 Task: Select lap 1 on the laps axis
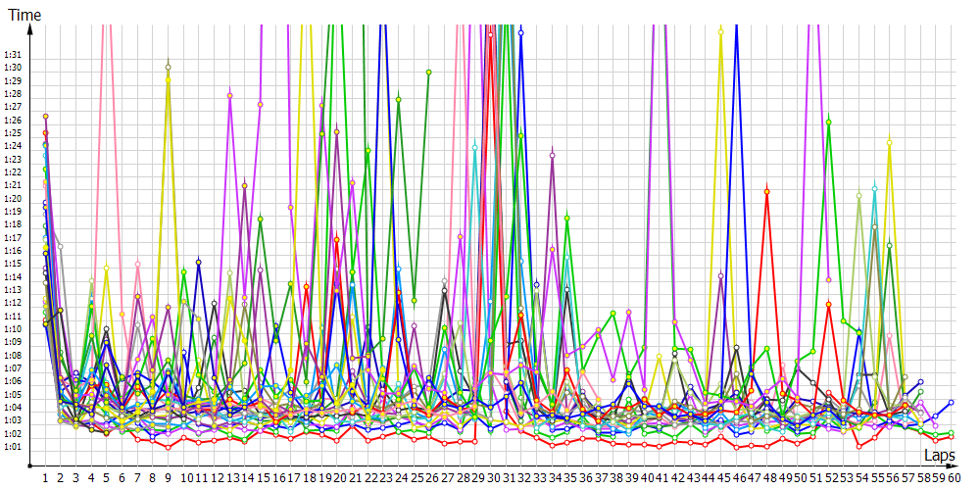coord(45,478)
